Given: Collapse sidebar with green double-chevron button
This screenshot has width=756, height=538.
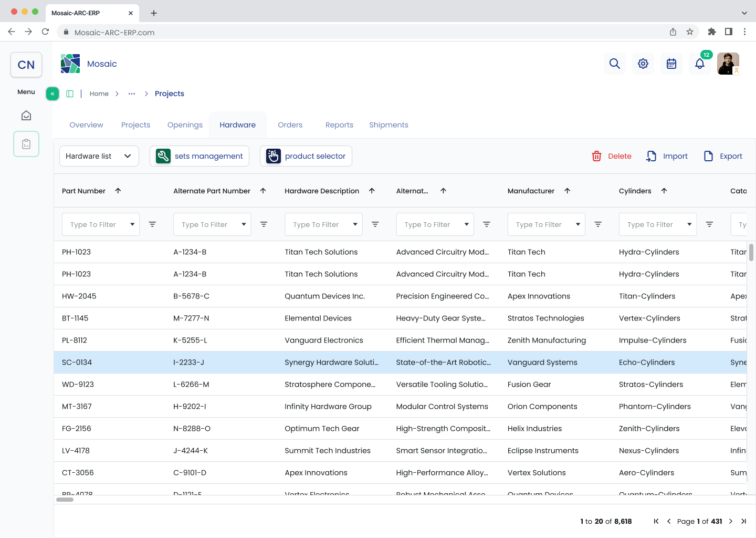Looking at the screenshot, I should pos(52,94).
